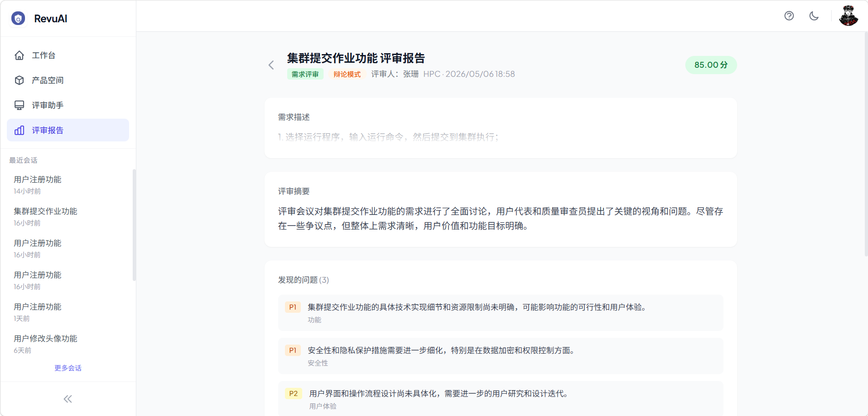Open the user avatar menu

(x=848, y=16)
